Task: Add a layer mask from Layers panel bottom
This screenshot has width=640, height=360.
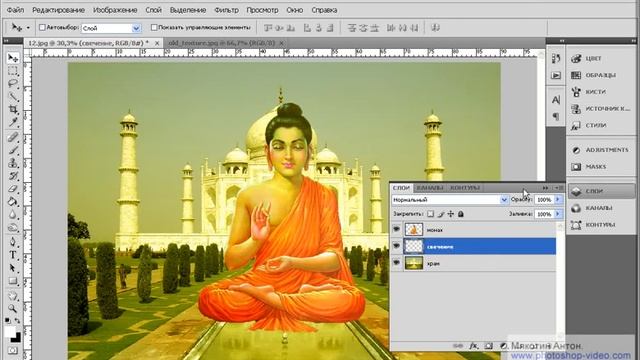Action: pos(488,346)
